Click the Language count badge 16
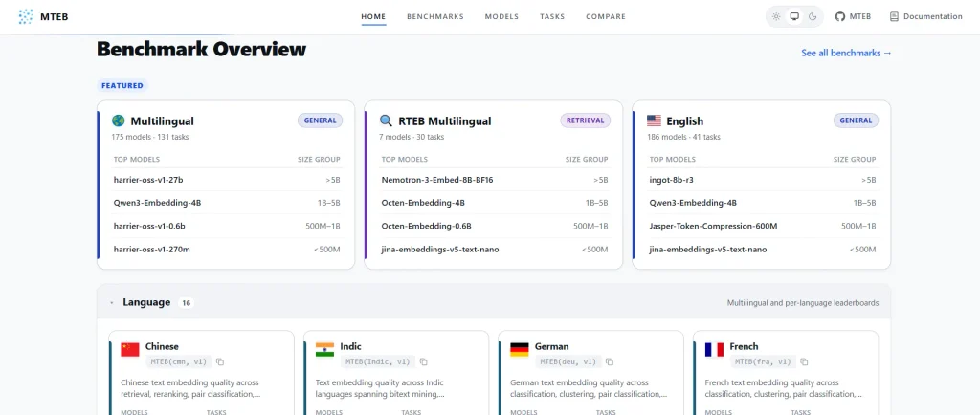This screenshot has height=415, width=980. tap(186, 303)
